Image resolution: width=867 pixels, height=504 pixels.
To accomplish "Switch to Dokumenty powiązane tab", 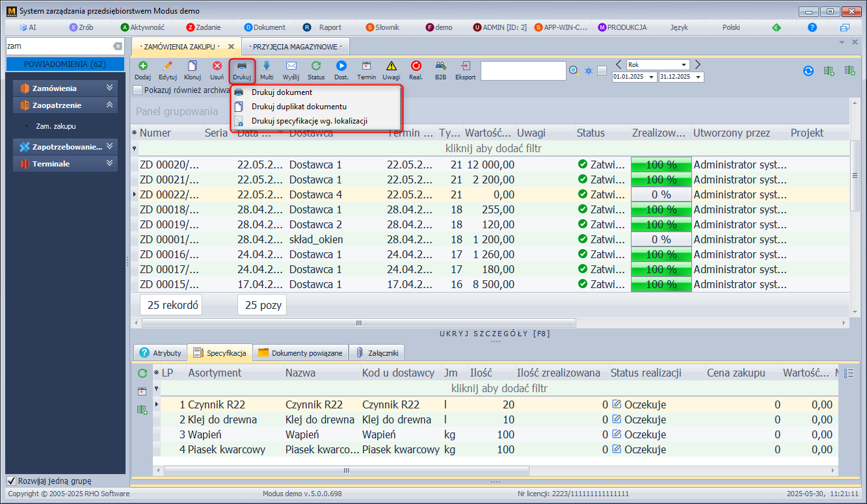I will pyautogui.click(x=300, y=353).
